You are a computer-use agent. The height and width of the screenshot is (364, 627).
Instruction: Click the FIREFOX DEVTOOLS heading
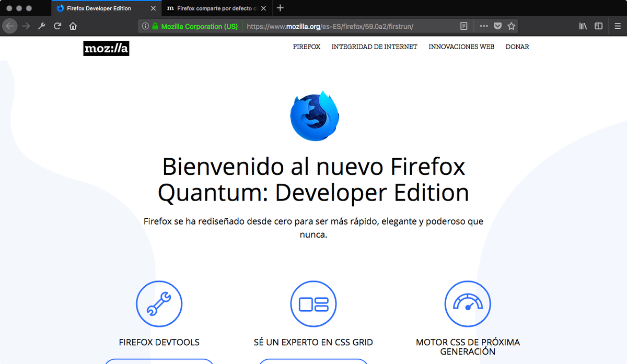[x=159, y=343]
